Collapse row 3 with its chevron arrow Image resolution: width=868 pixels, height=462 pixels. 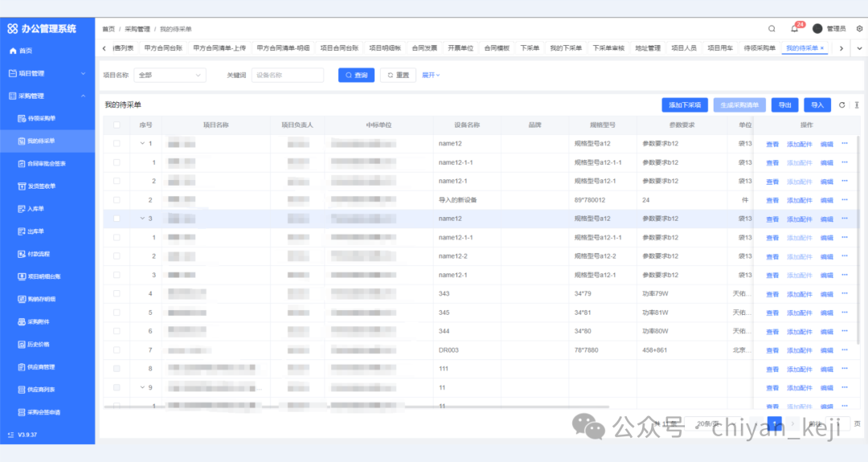pos(142,219)
